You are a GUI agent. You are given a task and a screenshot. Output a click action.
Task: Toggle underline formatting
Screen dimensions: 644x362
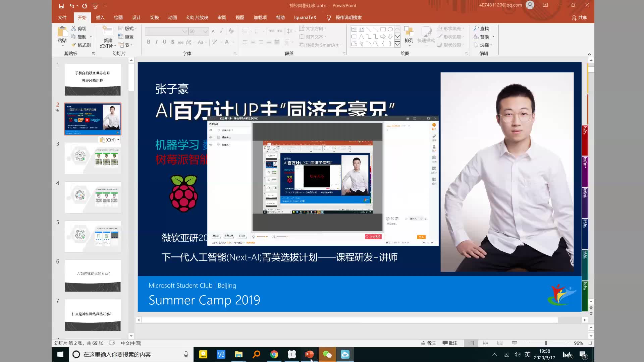(164, 42)
